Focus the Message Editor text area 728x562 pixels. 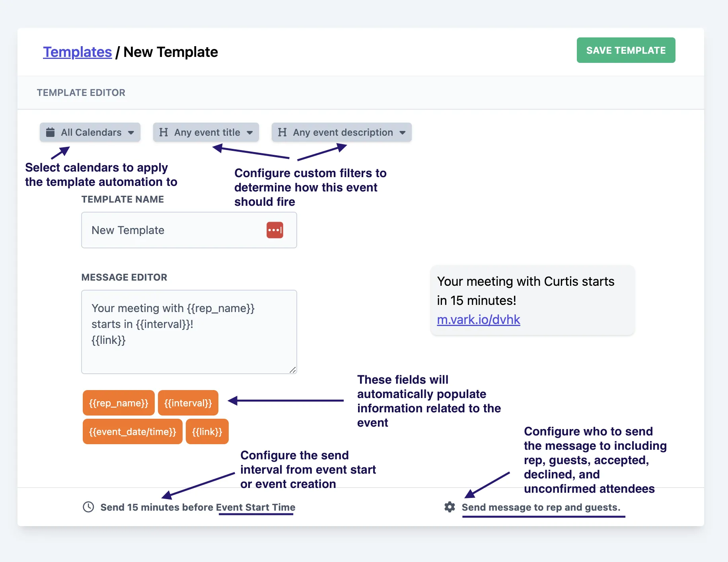point(189,350)
